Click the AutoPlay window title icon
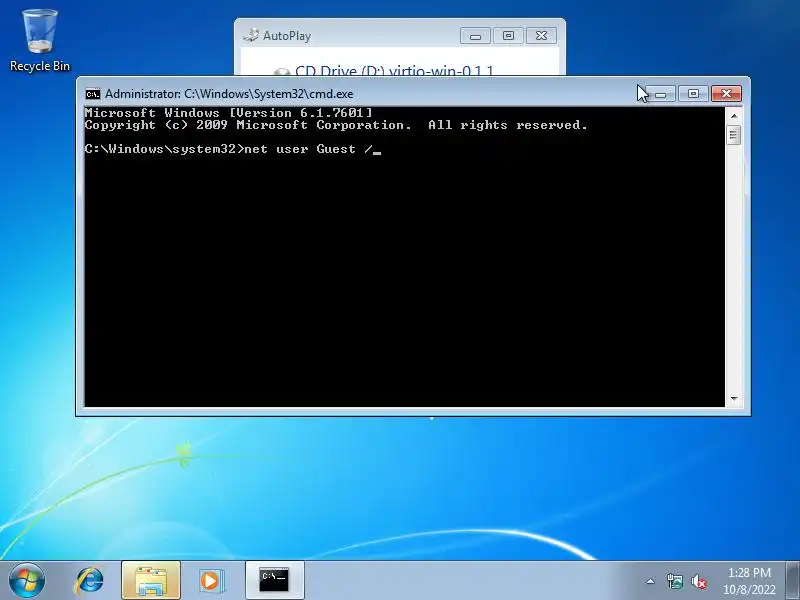 tap(251, 35)
